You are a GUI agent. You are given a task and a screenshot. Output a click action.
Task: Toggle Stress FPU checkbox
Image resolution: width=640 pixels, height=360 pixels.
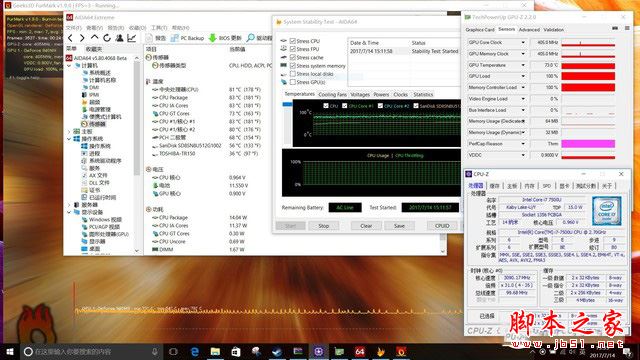click(x=293, y=49)
